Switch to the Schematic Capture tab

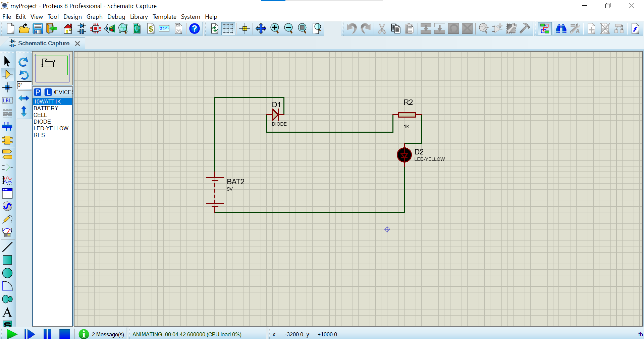pos(44,44)
